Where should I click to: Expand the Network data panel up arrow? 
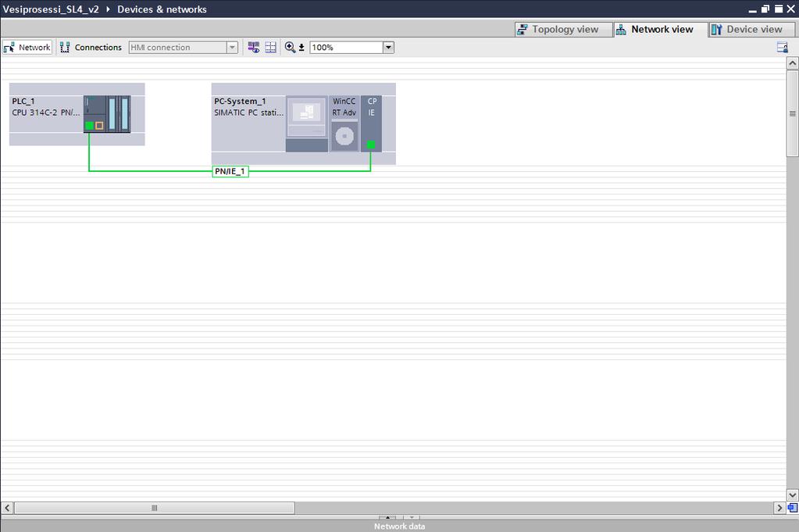387,518
